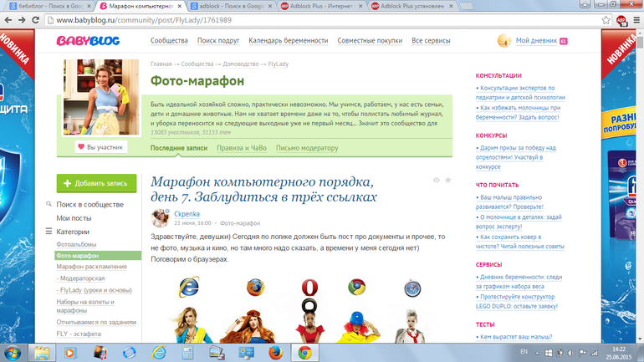Go back using browser back arrow

pyautogui.click(x=8, y=20)
